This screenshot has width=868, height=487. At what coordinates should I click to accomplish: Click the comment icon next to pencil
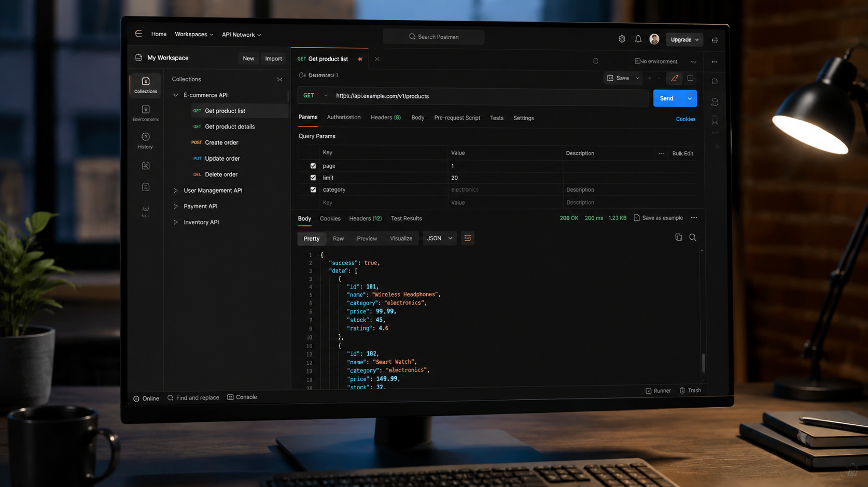(690, 78)
